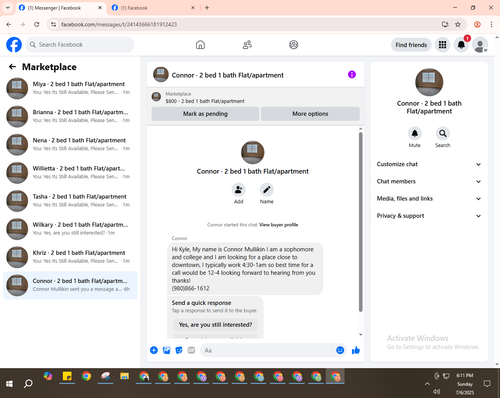Select Connor's conversation in list

[x=70, y=285]
